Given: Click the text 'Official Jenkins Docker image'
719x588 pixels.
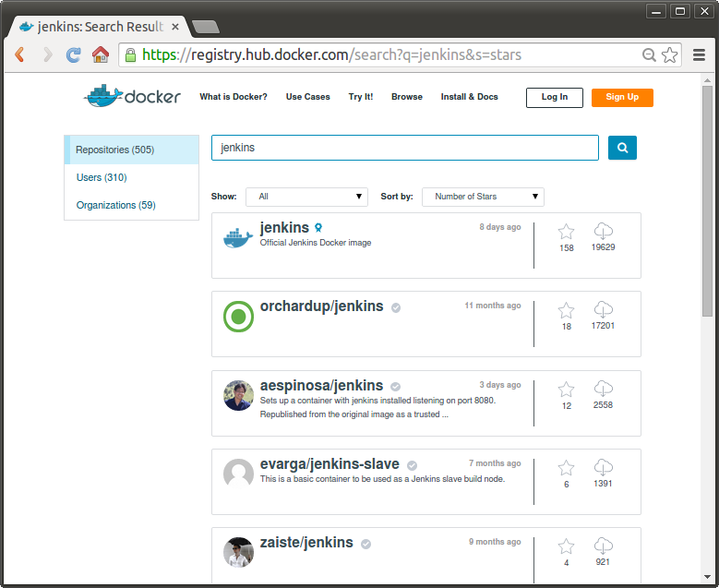Looking at the screenshot, I should tap(316, 243).
